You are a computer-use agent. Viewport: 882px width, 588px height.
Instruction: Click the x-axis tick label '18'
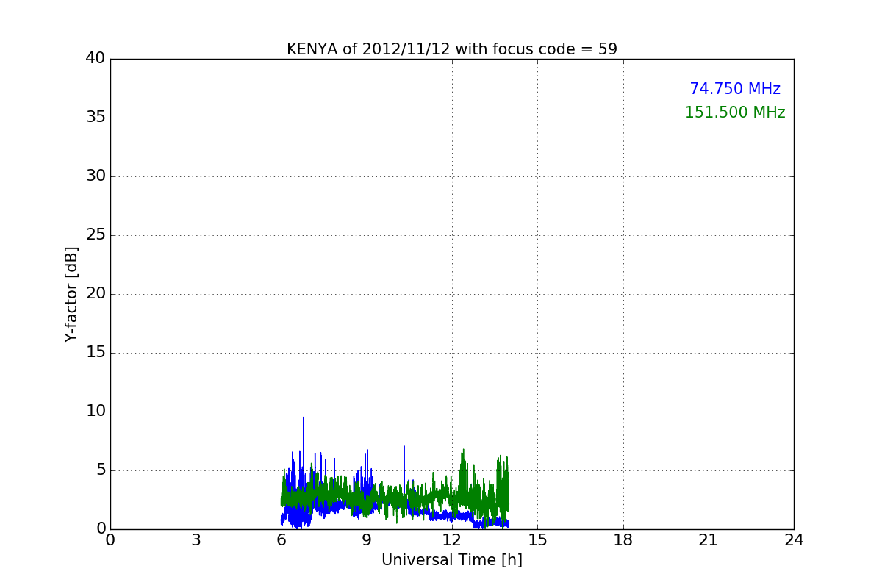[623, 540]
